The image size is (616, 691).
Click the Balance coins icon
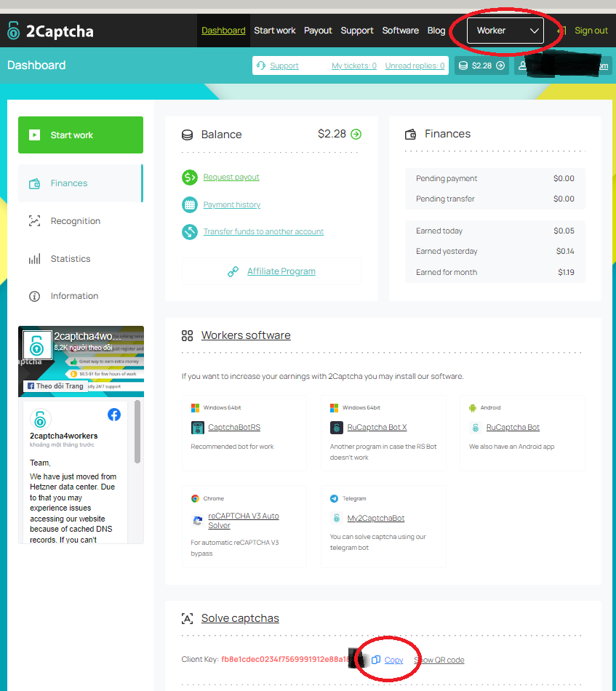[187, 135]
